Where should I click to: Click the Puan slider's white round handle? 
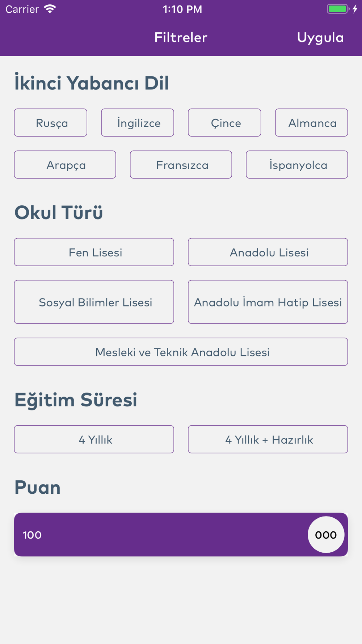coord(326,535)
